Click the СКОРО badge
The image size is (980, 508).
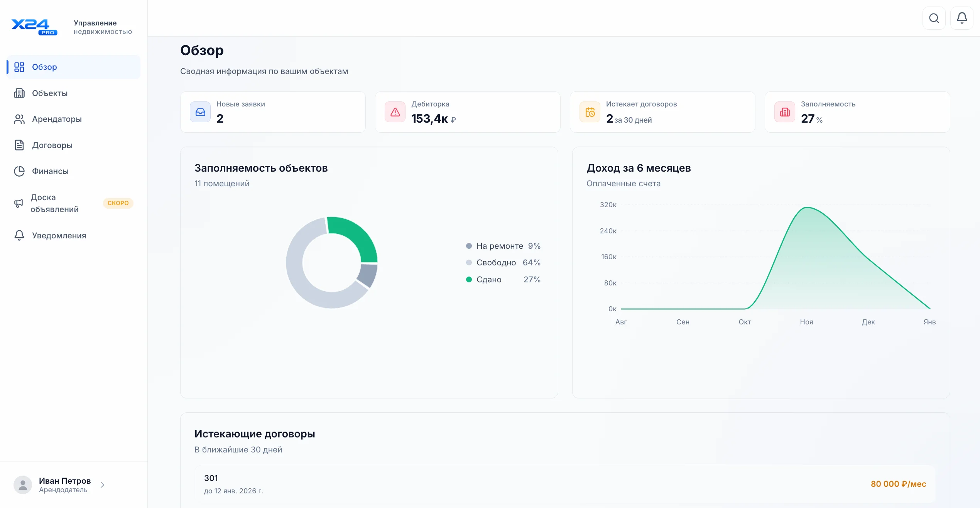(118, 203)
